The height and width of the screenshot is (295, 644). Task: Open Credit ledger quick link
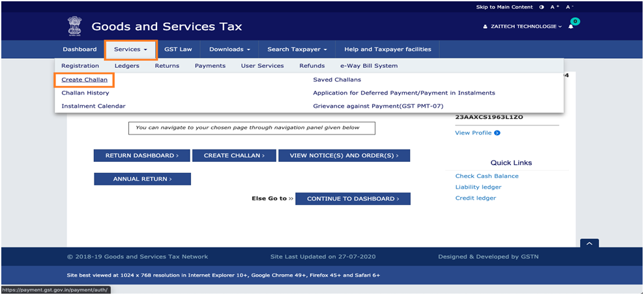click(x=476, y=198)
